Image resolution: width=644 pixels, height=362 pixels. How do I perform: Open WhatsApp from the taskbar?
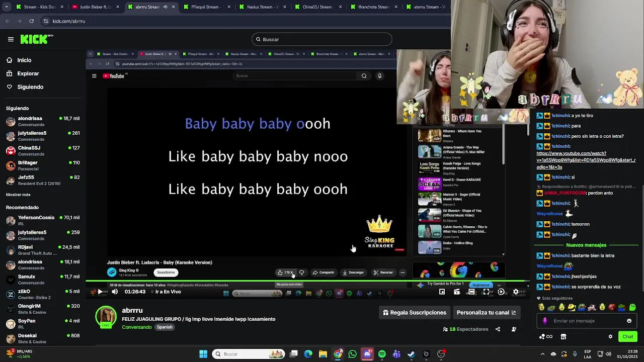pos(352,354)
